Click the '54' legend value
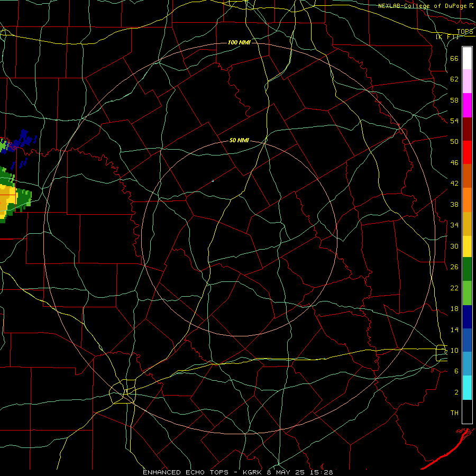 click(x=454, y=121)
